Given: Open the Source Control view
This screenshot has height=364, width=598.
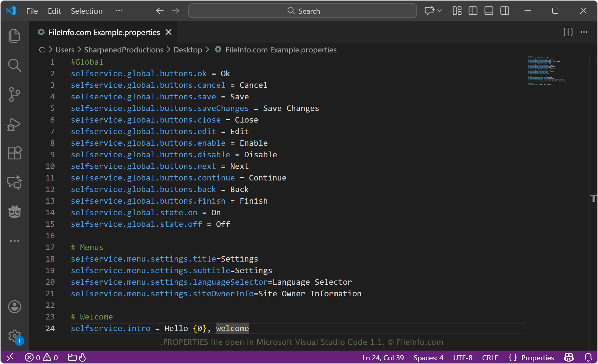Looking at the screenshot, I should pyautogui.click(x=14, y=95).
